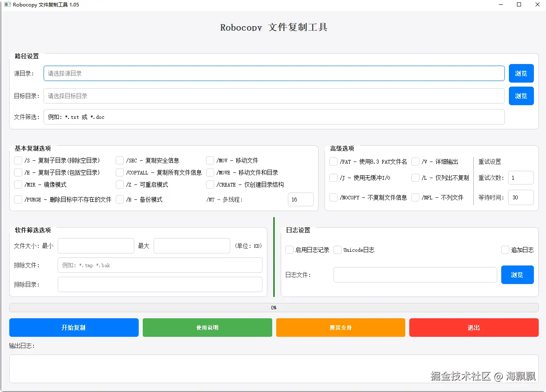The width and height of the screenshot is (546, 392).
Task: Enable /PURGE 删除目标中不存在的文件
Action: tap(18, 199)
